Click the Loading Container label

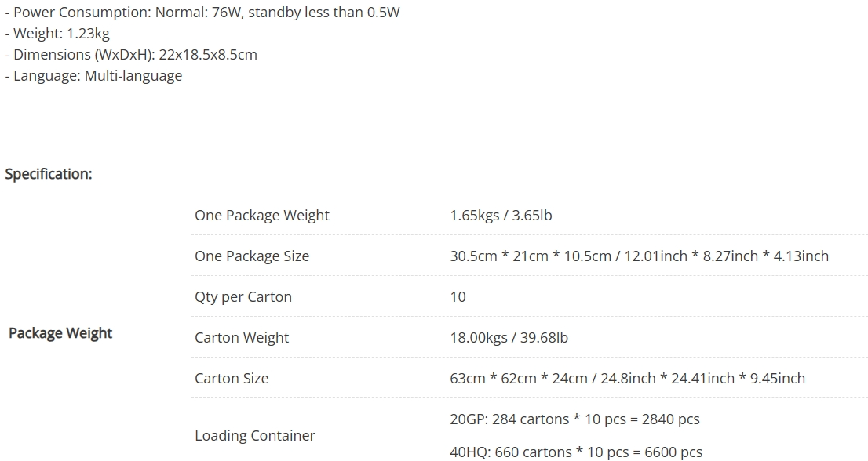pos(254,436)
